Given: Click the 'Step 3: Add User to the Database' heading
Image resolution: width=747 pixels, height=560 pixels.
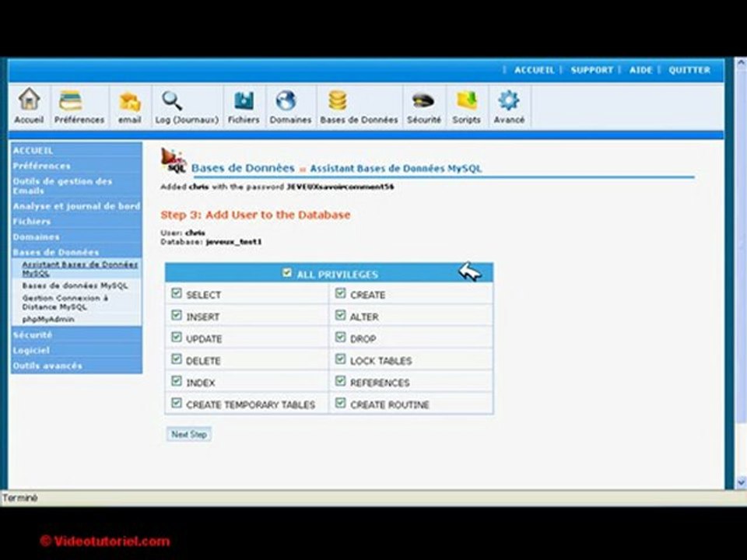Looking at the screenshot, I should 255,215.
